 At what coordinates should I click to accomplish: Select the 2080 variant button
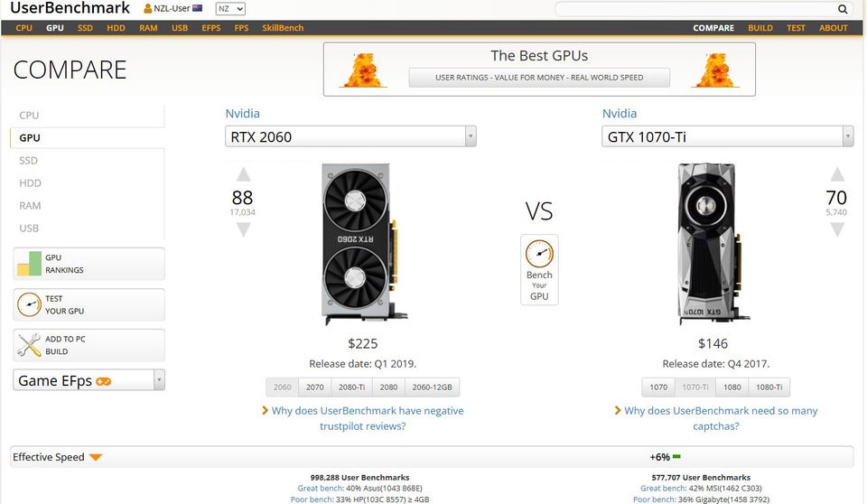click(388, 387)
